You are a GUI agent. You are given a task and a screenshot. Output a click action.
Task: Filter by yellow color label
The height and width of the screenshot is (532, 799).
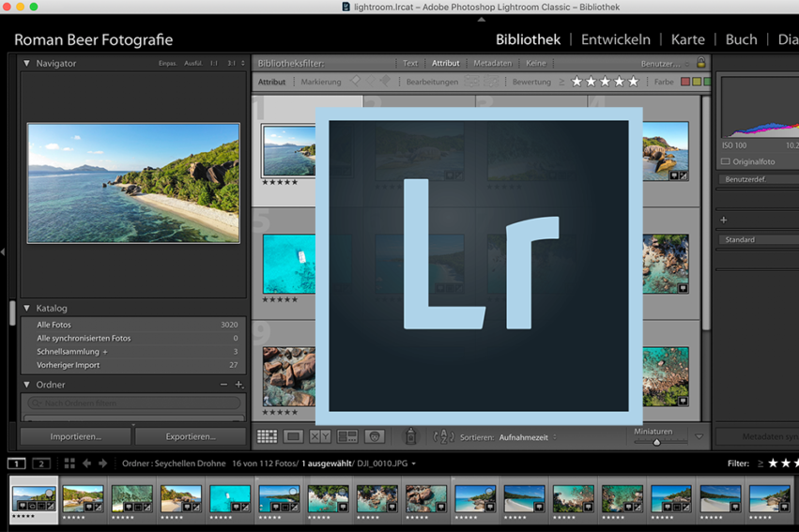[697, 82]
